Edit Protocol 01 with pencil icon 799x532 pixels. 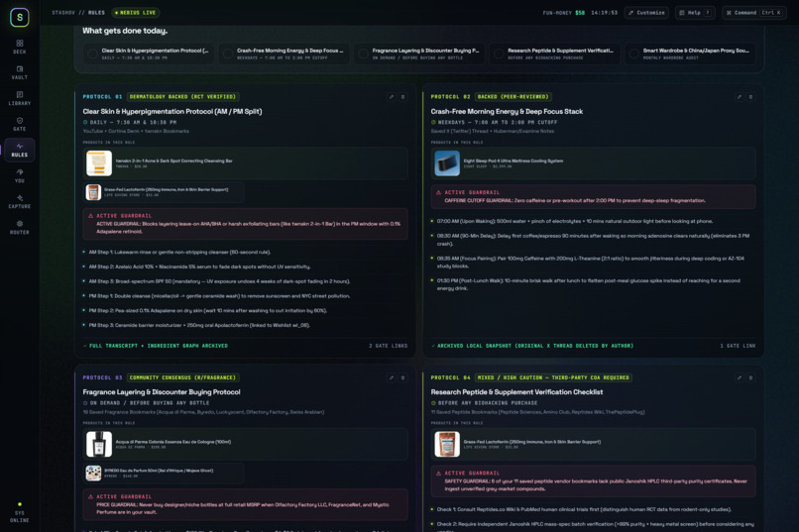[x=392, y=97]
